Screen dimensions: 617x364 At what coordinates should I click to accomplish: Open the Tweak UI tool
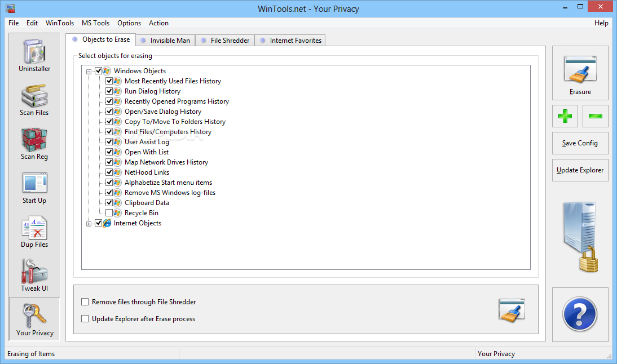pos(34,276)
